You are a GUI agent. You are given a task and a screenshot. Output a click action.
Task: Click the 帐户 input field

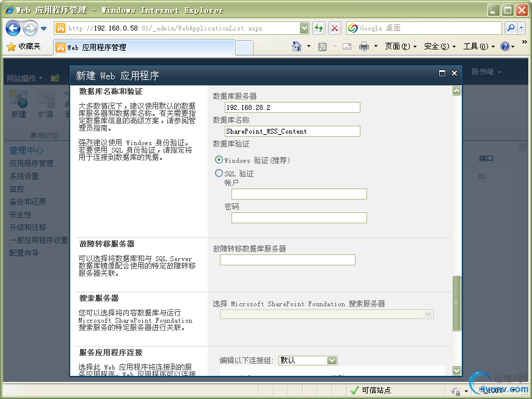tap(299, 194)
